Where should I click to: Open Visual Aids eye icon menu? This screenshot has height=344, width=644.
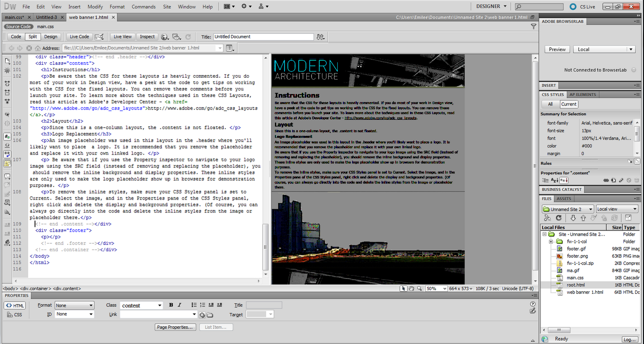[177, 37]
